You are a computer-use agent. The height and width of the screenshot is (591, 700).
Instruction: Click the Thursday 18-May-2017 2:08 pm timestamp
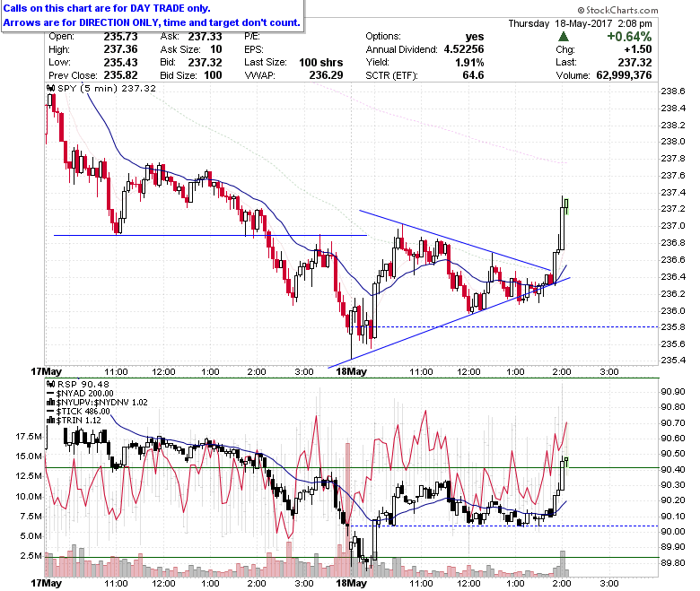point(580,23)
